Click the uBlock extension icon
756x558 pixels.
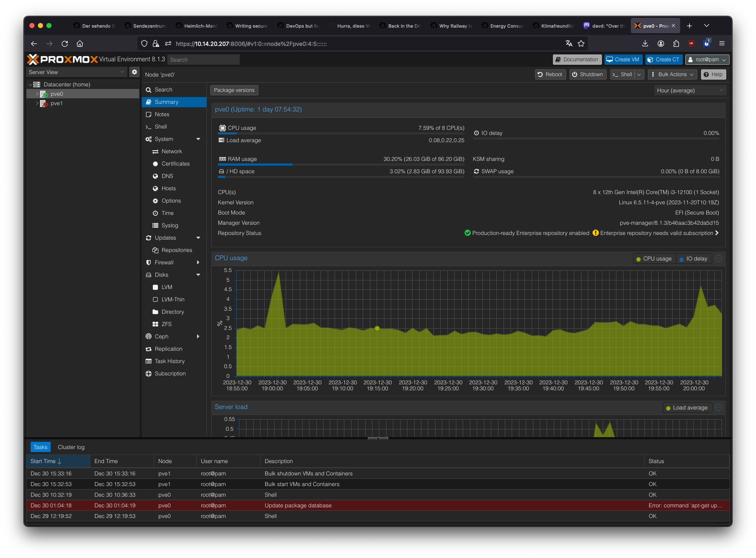point(691,43)
